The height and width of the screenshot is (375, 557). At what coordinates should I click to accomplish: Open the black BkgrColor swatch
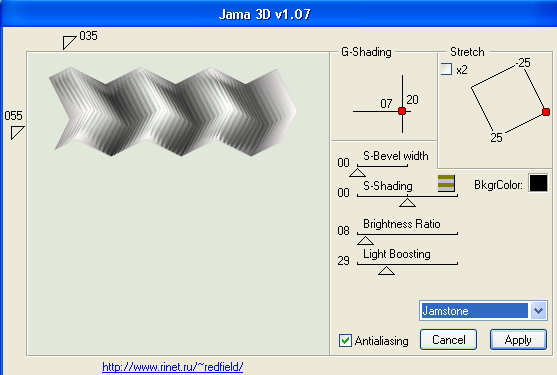[x=539, y=183]
